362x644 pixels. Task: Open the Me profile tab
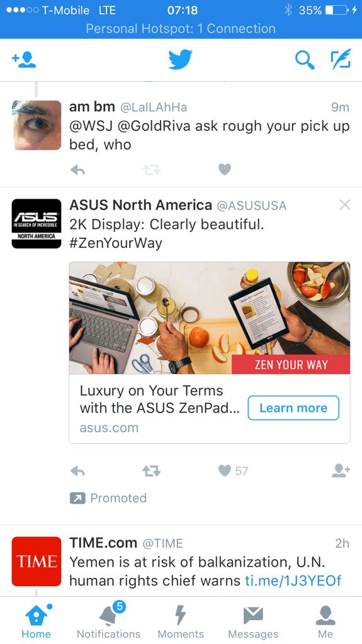pos(325,620)
